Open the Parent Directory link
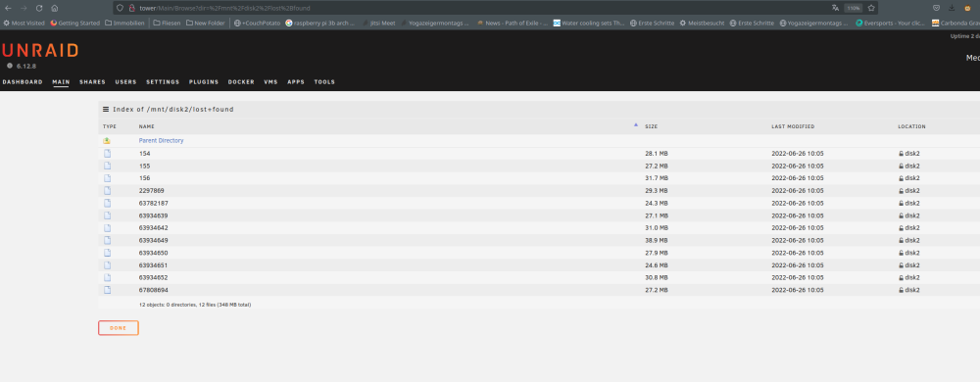This screenshot has width=980, height=382. point(162,141)
